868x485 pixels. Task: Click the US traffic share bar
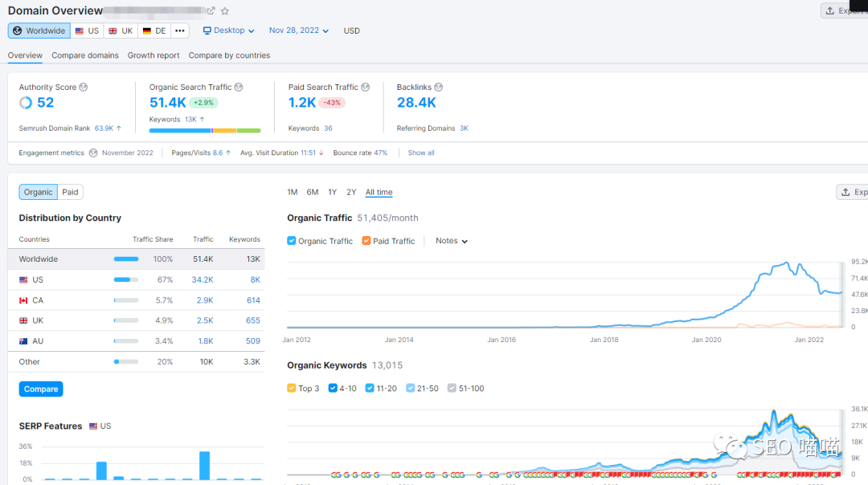coord(126,279)
